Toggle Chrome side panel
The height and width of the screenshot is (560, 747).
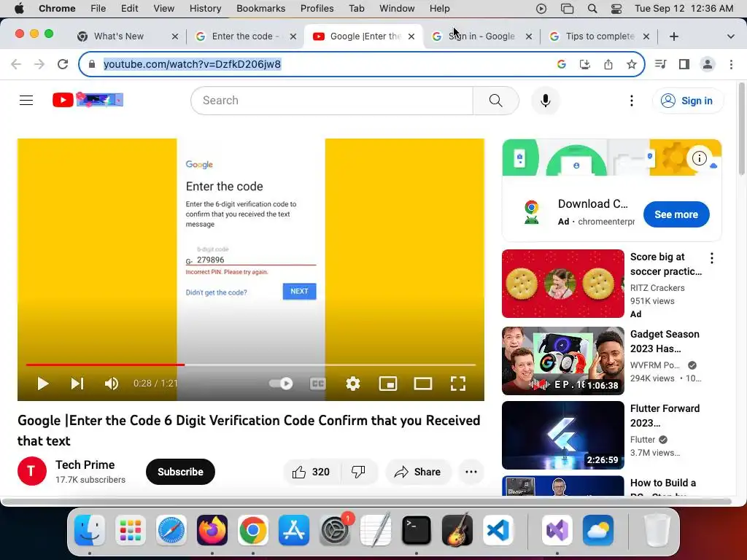click(x=684, y=64)
